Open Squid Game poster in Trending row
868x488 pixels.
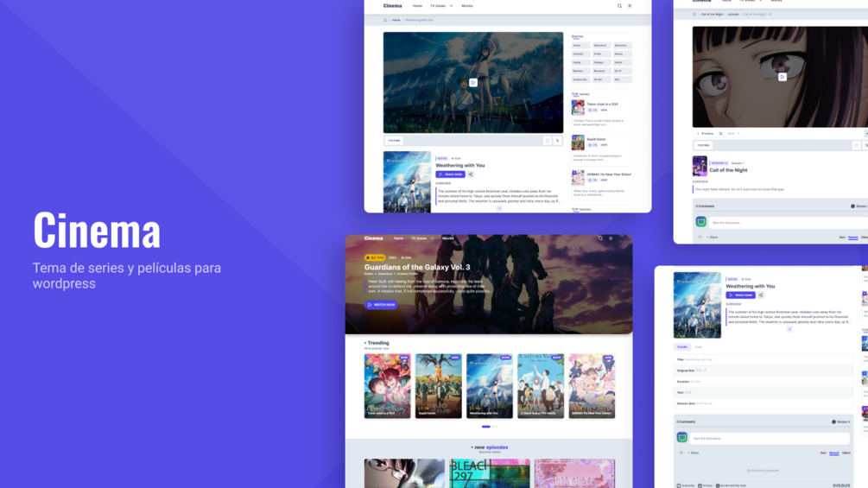coord(439,386)
